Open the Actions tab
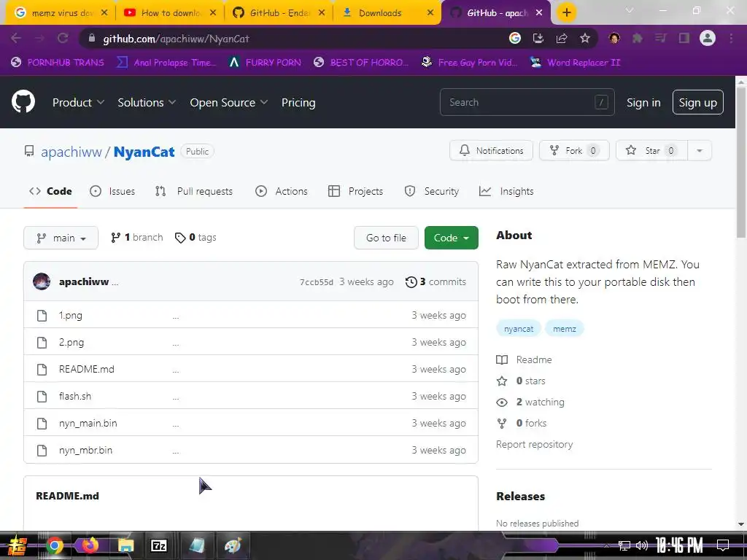Viewport: 747px width, 560px height. pos(282,192)
